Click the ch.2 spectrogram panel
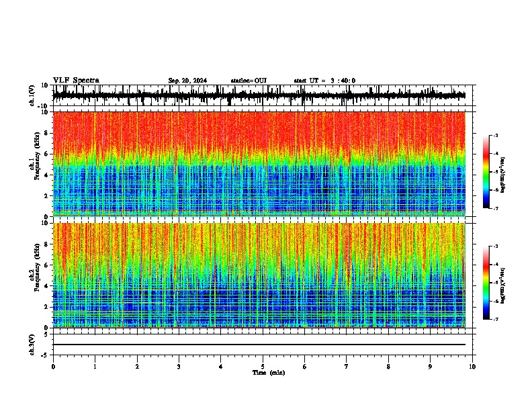 click(259, 275)
